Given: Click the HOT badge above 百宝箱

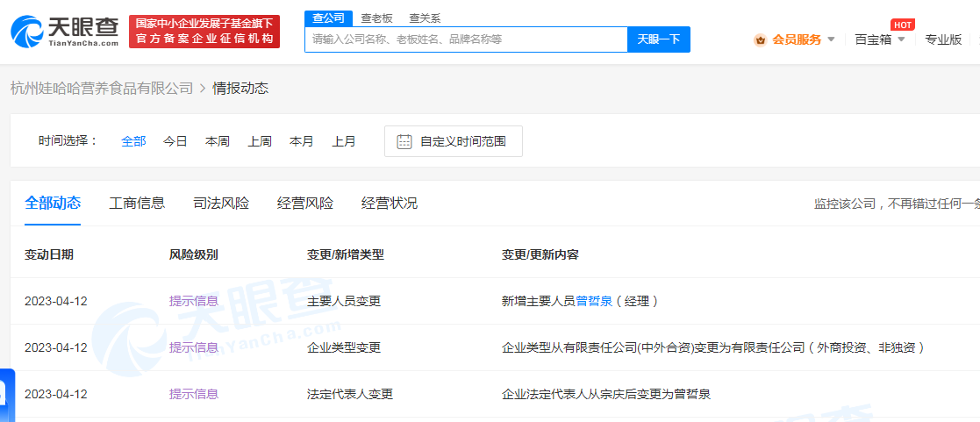Looking at the screenshot, I should 903,25.
